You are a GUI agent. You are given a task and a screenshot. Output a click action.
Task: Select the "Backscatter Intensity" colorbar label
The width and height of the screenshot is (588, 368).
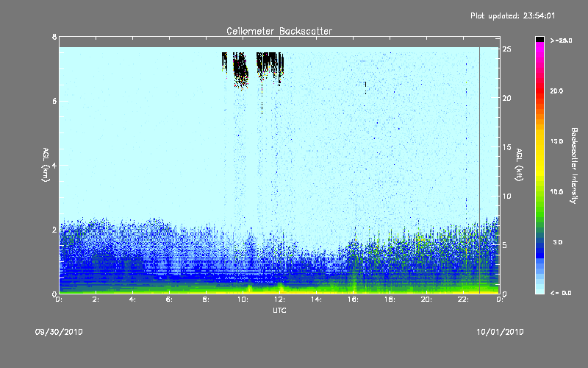[x=574, y=166]
